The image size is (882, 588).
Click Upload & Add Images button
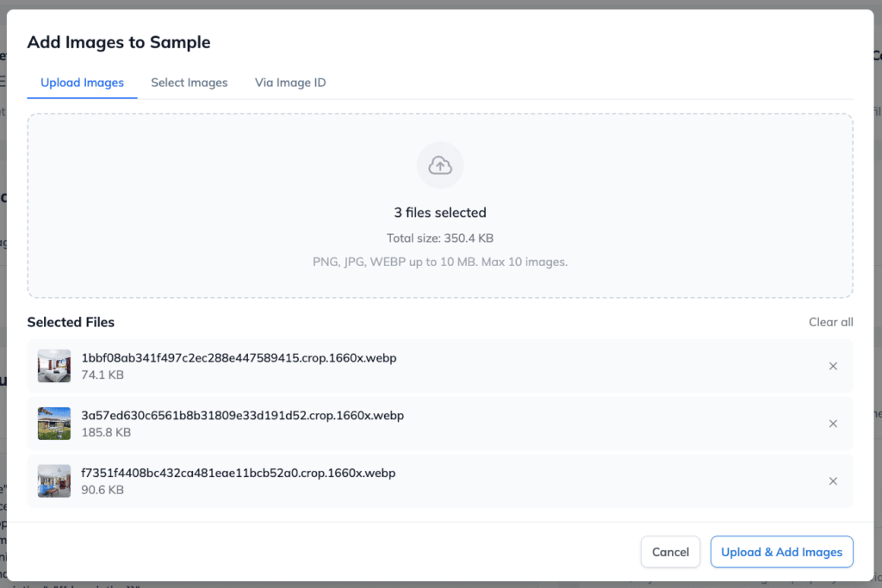point(781,552)
